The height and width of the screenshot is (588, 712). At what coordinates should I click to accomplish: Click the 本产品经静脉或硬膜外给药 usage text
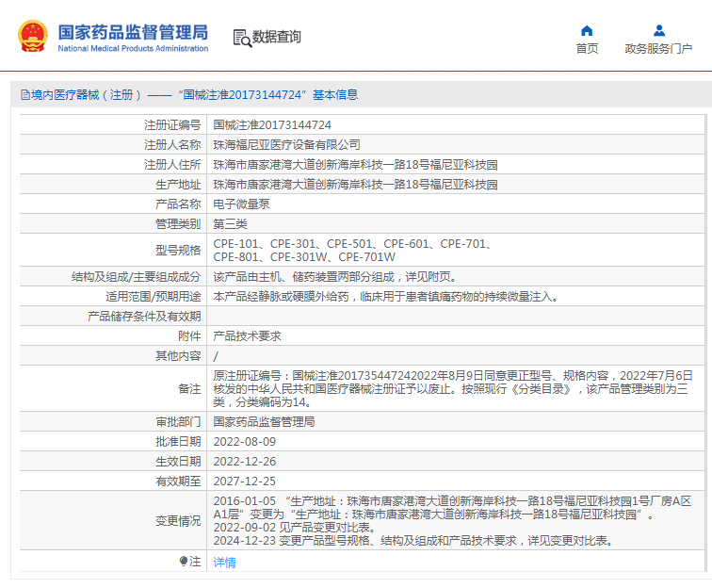click(x=386, y=297)
